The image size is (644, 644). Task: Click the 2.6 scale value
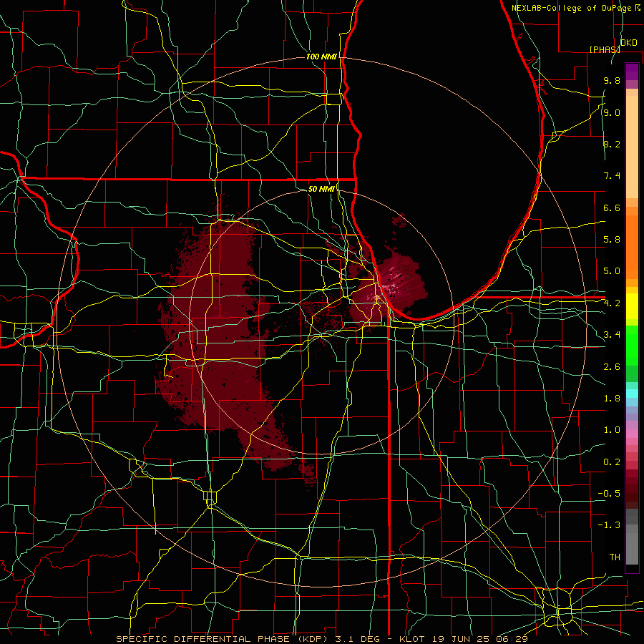612,367
